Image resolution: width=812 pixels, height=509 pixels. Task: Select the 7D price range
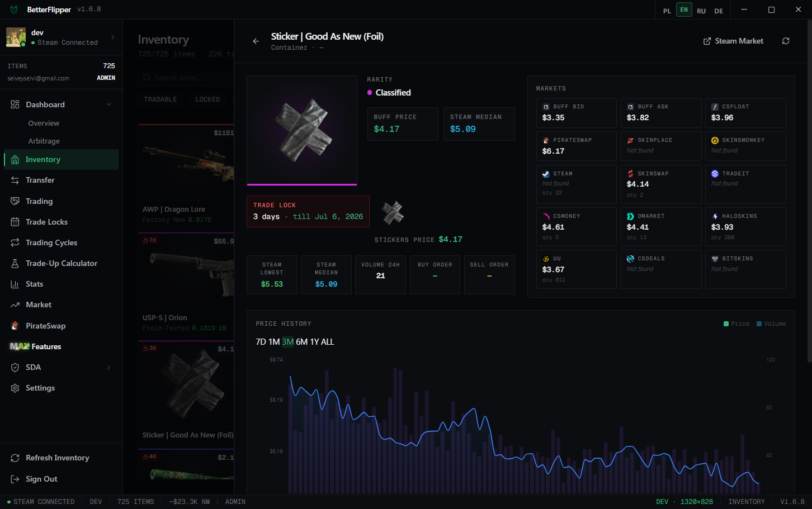(261, 342)
